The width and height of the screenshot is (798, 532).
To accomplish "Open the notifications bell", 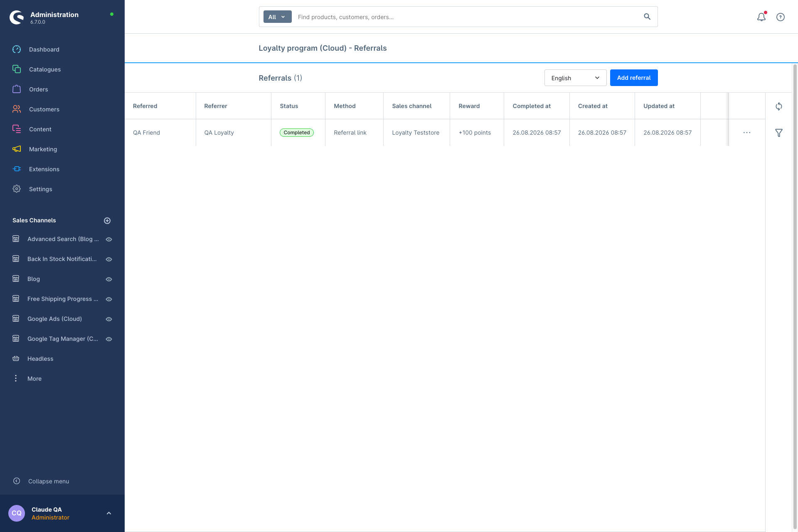I will [x=761, y=17].
